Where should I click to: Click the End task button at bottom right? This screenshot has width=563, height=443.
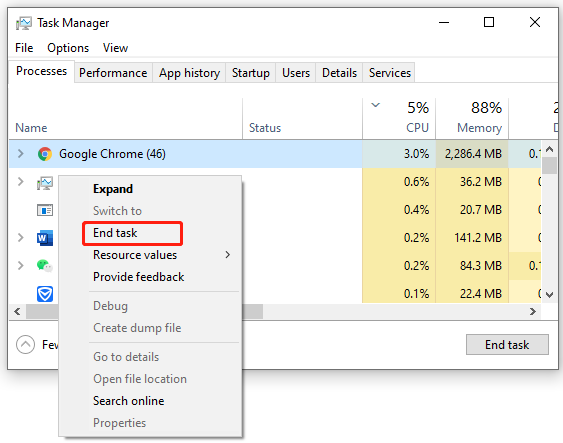[507, 345]
